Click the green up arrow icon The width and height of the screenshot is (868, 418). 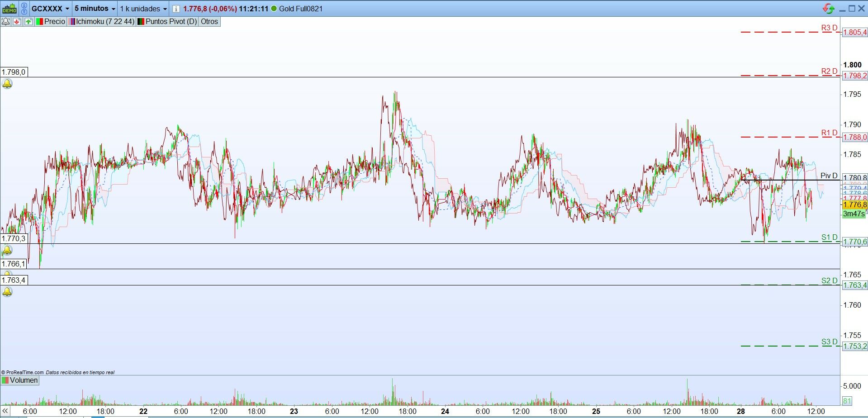click(28, 21)
